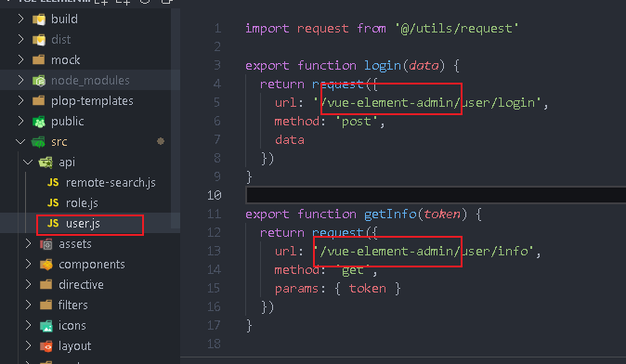Click the JS icon beside remote-search.js

(53, 182)
